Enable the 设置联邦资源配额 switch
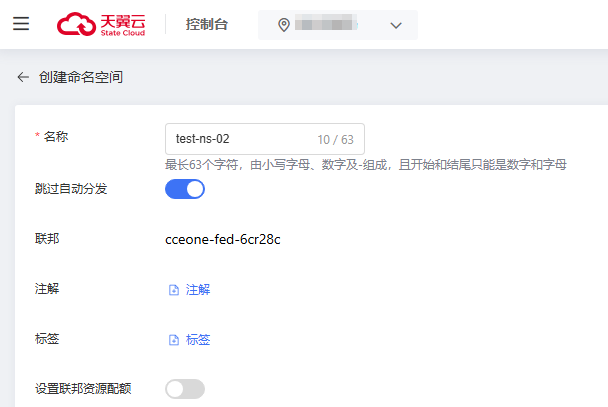 point(185,389)
